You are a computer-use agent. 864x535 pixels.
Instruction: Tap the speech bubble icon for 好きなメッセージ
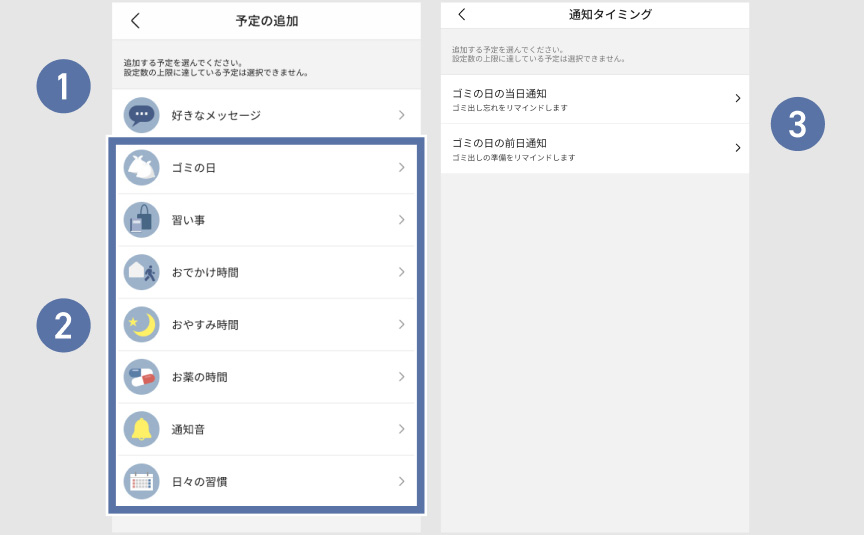tap(142, 115)
